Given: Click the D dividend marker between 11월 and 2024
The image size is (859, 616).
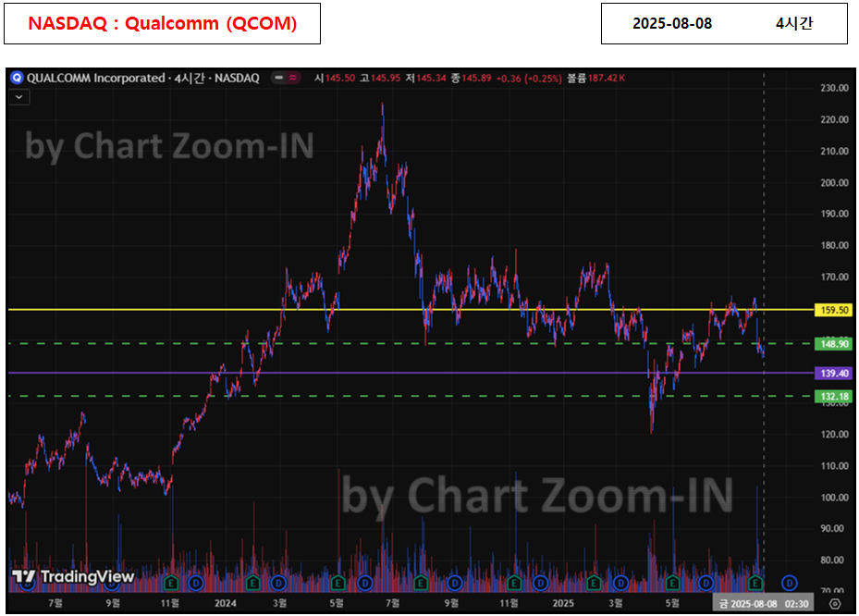Looking at the screenshot, I should point(196,583).
